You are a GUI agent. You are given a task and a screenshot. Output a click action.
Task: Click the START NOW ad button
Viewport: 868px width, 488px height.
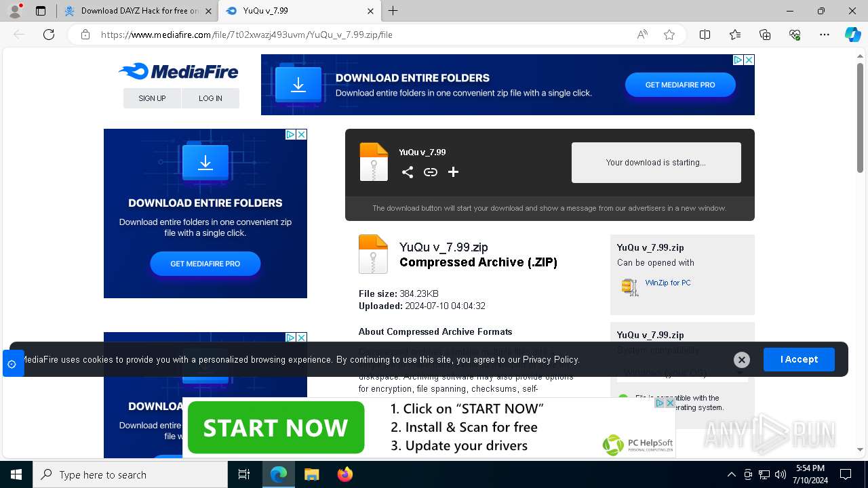(276, 428)
